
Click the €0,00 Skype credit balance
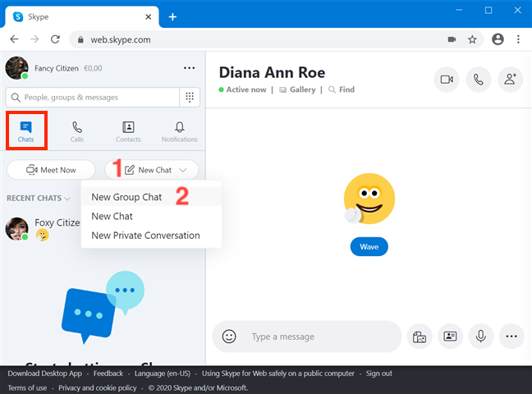coord(93,68)
